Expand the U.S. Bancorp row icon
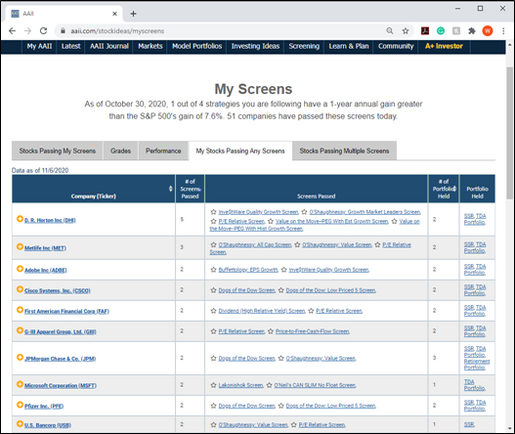 click(20, 424)
